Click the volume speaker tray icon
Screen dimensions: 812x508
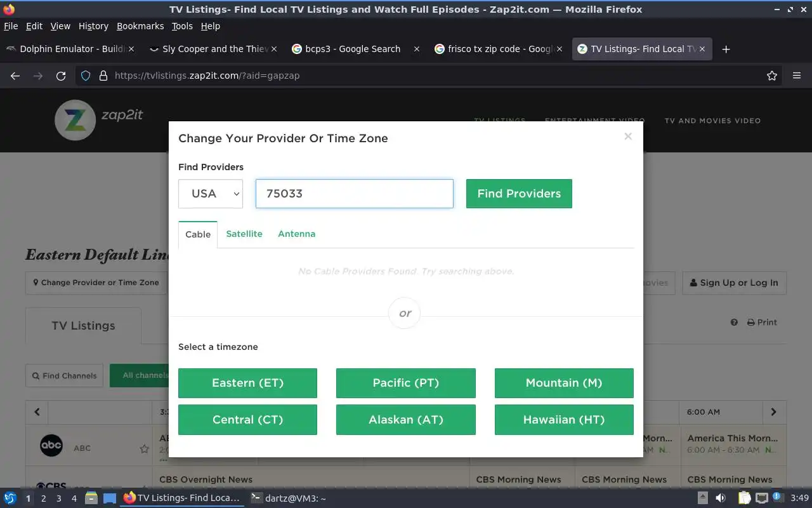click(x=721, y=498)
